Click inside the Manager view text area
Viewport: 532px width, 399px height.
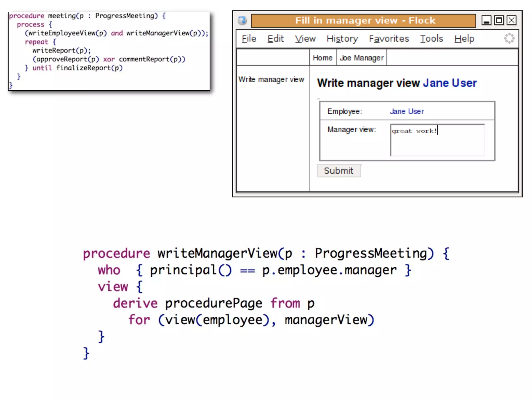[437, 142]
